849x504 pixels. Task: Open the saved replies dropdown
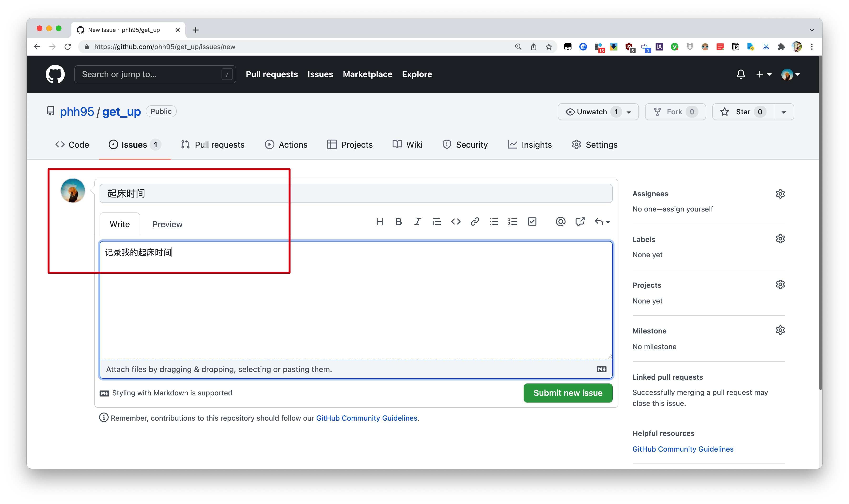click(602, 222)
